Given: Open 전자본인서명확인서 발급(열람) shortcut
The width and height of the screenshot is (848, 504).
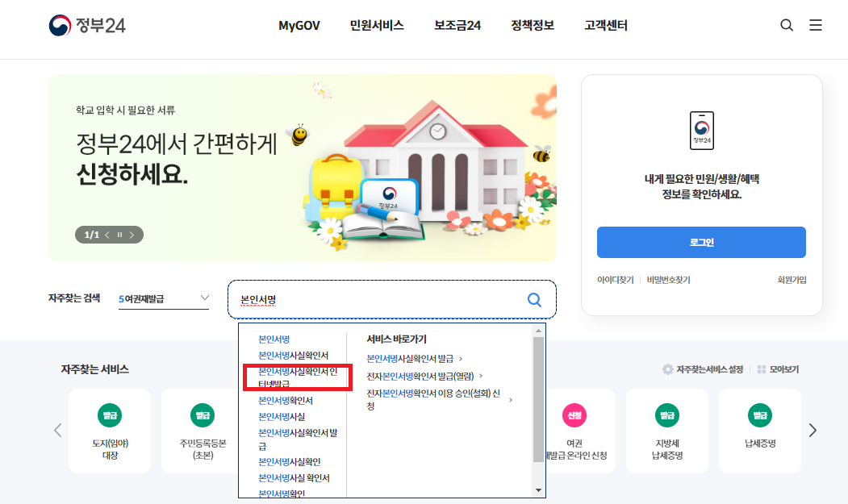Looking at the screenshot, I should tap(424, 376).
